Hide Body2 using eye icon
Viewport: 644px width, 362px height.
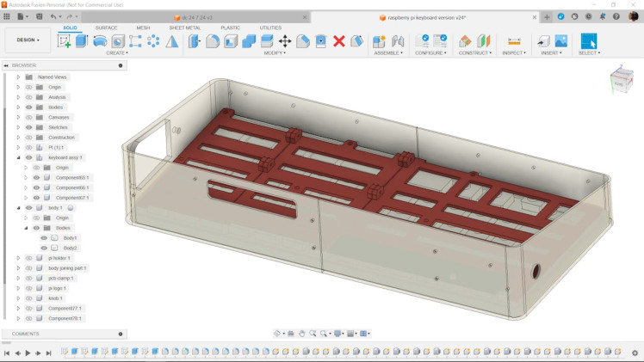[44, 248]
